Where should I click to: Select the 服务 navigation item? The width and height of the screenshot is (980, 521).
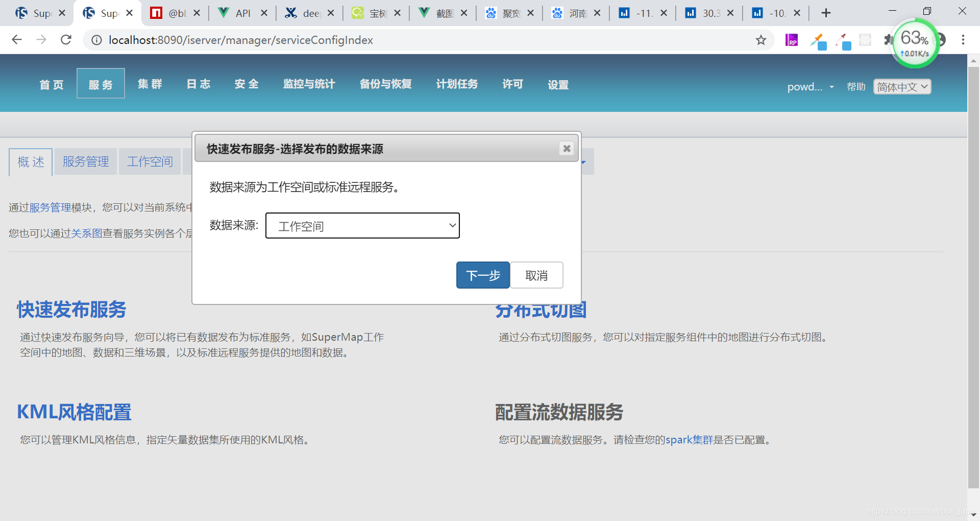tap(101, 84)
